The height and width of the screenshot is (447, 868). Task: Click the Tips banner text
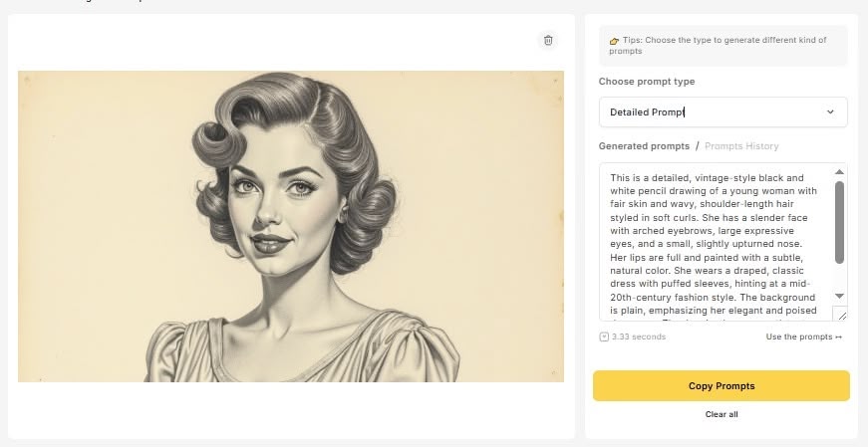click(x=725, y=45)
